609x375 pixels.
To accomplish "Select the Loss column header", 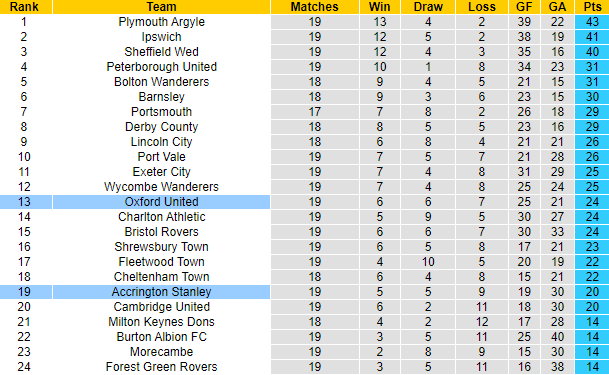I will pos(482,7).
